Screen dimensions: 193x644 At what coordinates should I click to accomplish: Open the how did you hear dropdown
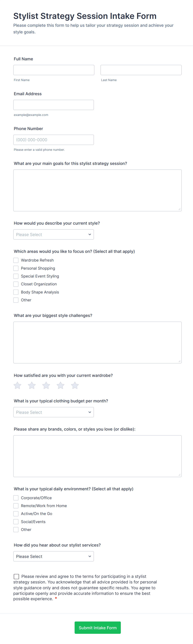point(54,556)
